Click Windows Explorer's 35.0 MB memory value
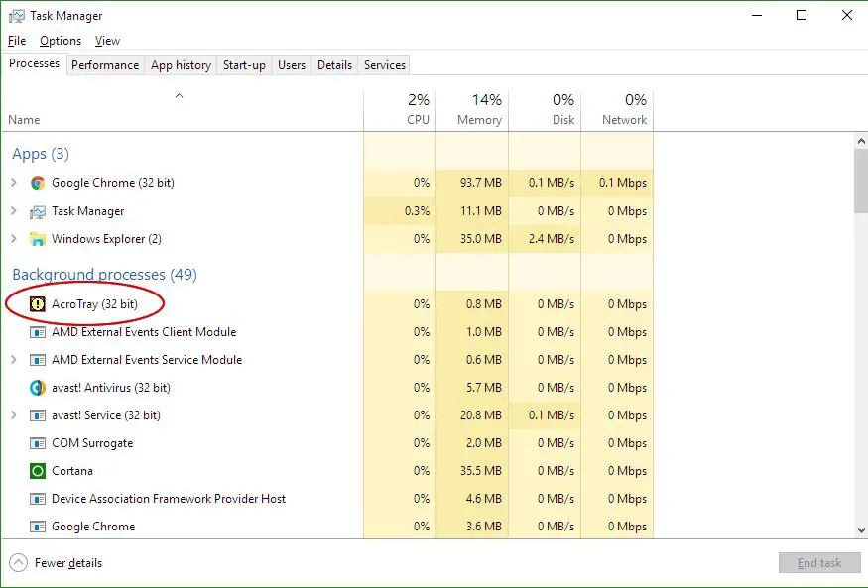Image resolution: width=868 pixels, height=588 pixels. click(x=481, y=238)
